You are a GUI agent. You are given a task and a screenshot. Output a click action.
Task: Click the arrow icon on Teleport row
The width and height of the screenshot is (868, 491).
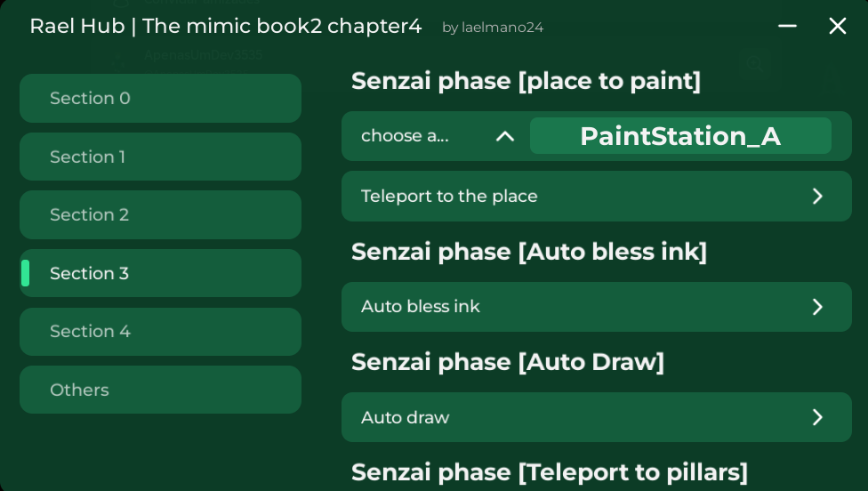point(818,197)
